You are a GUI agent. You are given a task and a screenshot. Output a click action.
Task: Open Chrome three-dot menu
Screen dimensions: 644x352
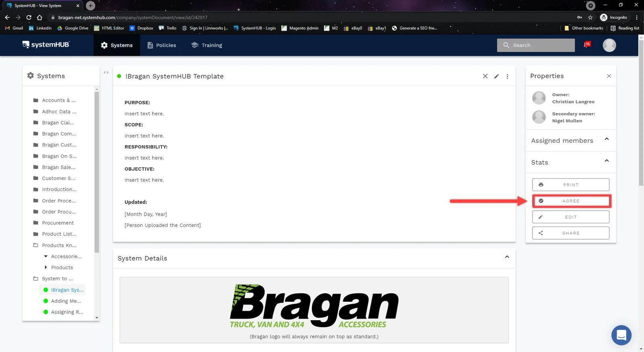tap(637, 17)
